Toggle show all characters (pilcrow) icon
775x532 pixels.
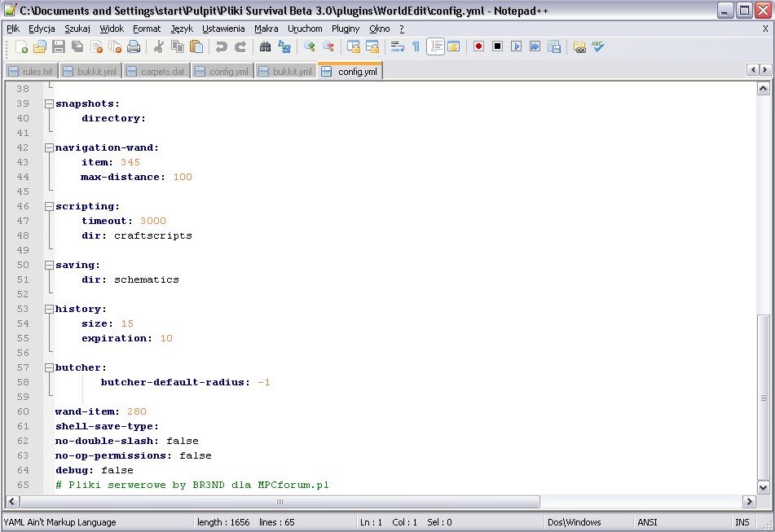tap(416, 47)
